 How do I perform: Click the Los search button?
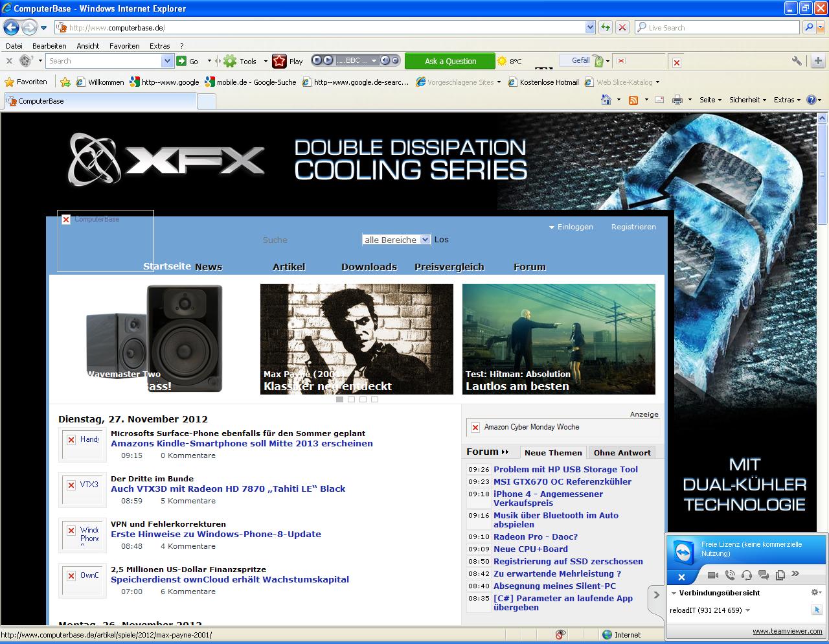[441, 240]
